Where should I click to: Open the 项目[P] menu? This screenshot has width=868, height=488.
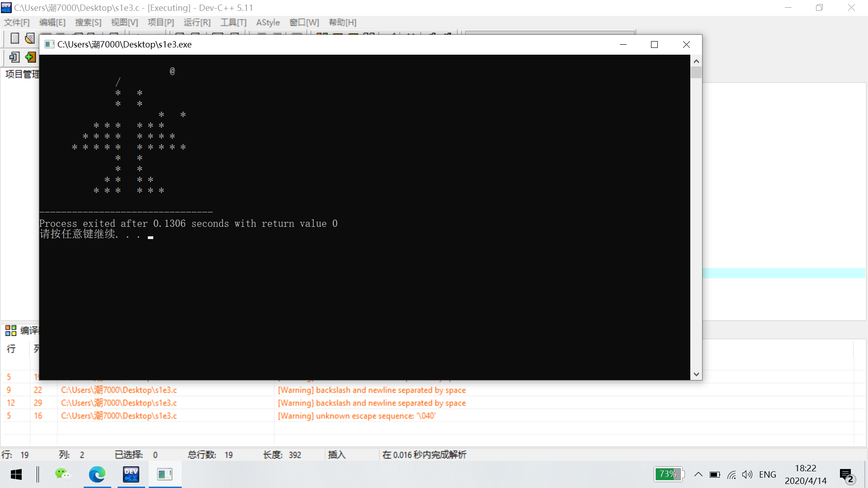coord(160,23)
